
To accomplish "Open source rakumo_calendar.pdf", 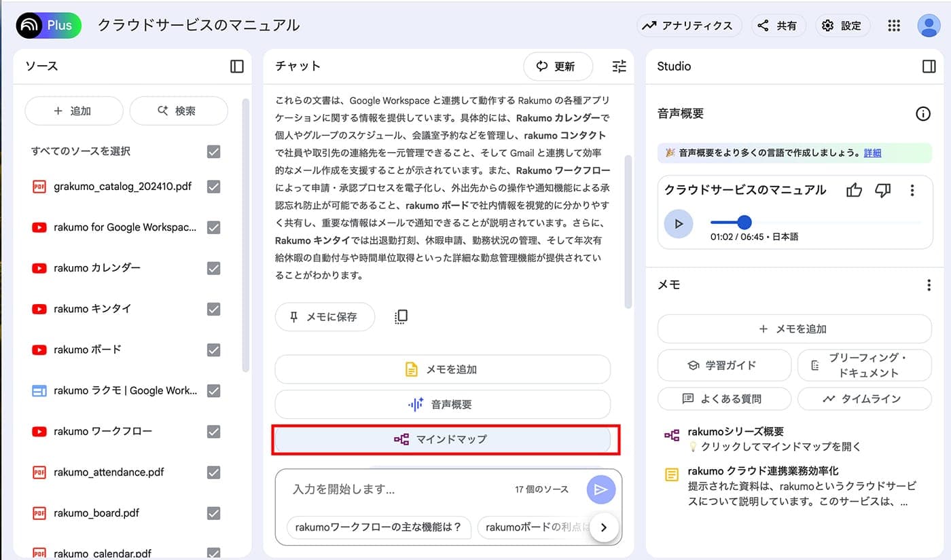I will pos(103,553).
